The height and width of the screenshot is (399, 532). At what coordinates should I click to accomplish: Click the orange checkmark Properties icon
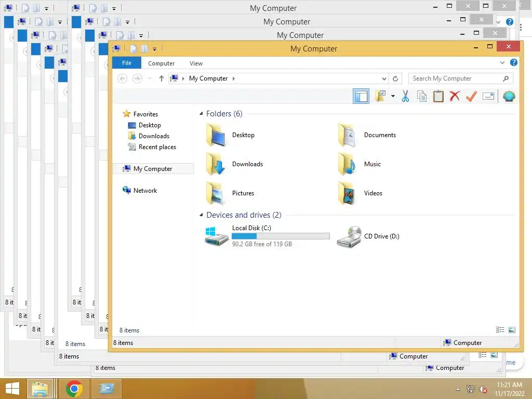pos(471,96)
